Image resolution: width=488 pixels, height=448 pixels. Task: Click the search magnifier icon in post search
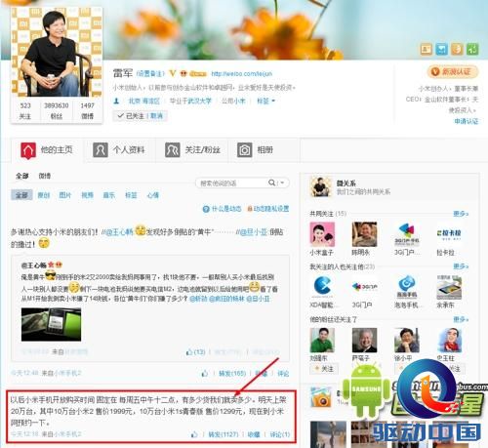click(x=271, y=183)
